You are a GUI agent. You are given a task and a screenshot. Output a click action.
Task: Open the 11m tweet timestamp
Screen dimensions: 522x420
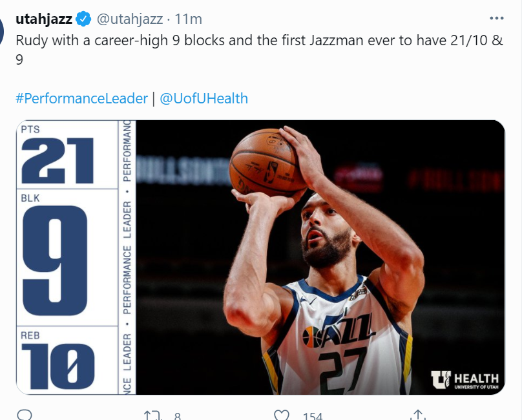tap(188, 19)
